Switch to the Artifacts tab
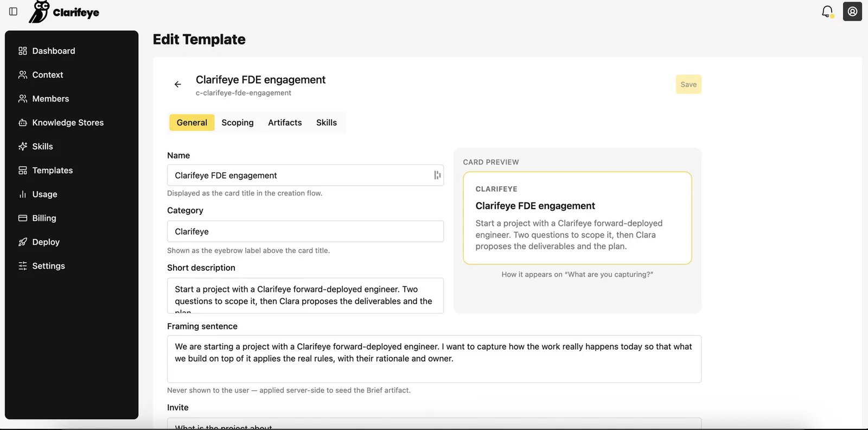The width and height of the screenshot is (868, 430). tap(285, 123)
